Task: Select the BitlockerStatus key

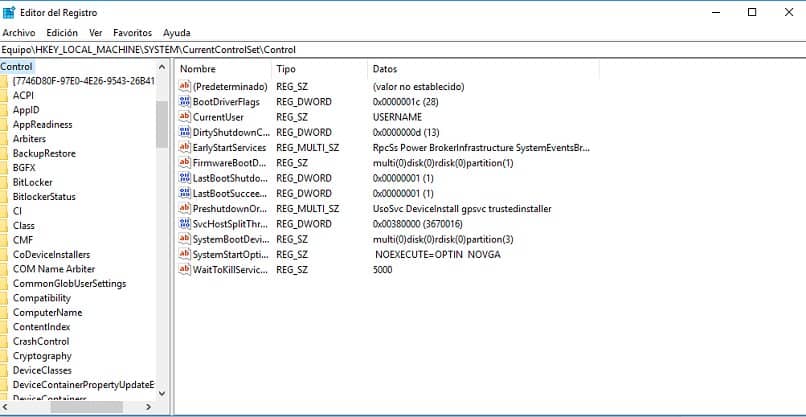Action: coord(44,196)
